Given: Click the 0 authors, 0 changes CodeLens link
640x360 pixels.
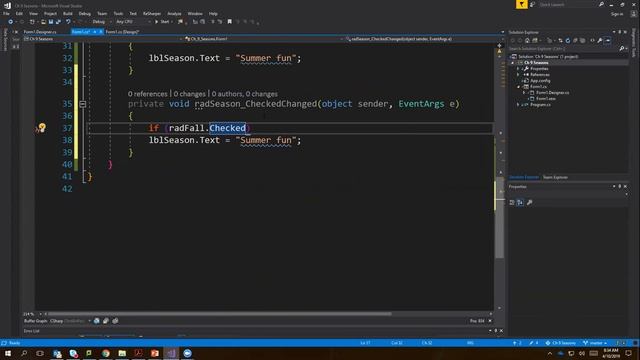Looking at the screenshot, I should coord(244,94).
